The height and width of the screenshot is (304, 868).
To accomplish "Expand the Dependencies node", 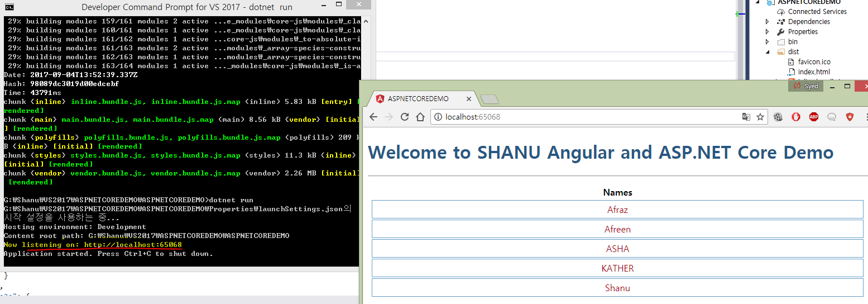I will 768,22.
